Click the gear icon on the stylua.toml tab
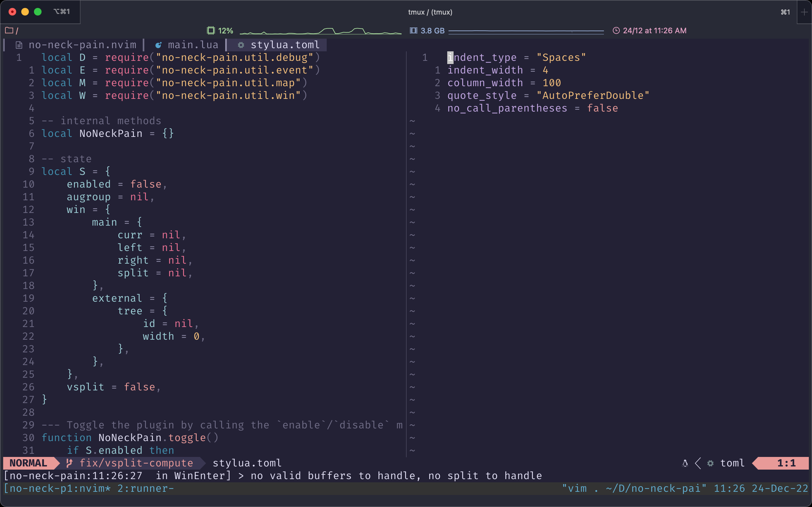This screenshot has width=812, height=507. (241, 45)
